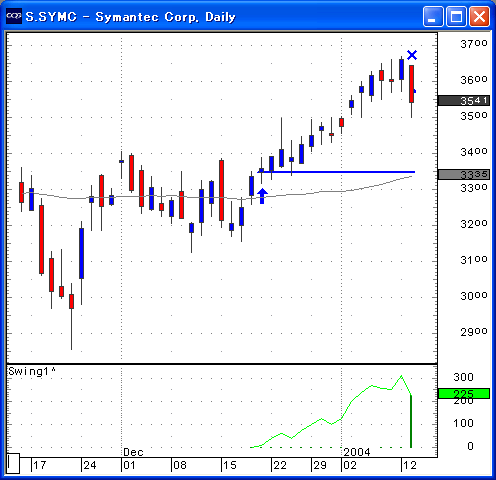The height and width of the screenshot is (480, 496).
Task: Click the green Swing1 equity curve line
Action: pyautogui.click(x=333, y=423)
